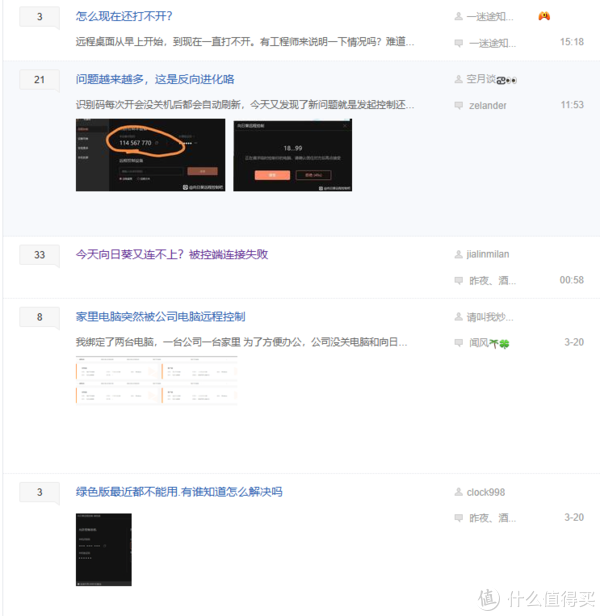Click the preview text '识别码每次开会没关机后…'
Viewport: 600px width, 616px height.
[x=245, y=104]
